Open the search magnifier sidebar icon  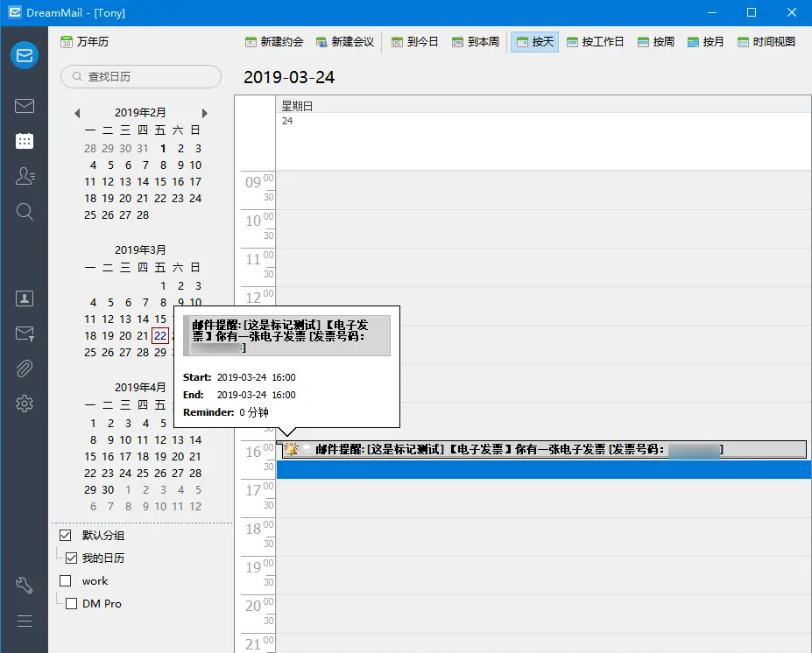click(25, 211)
